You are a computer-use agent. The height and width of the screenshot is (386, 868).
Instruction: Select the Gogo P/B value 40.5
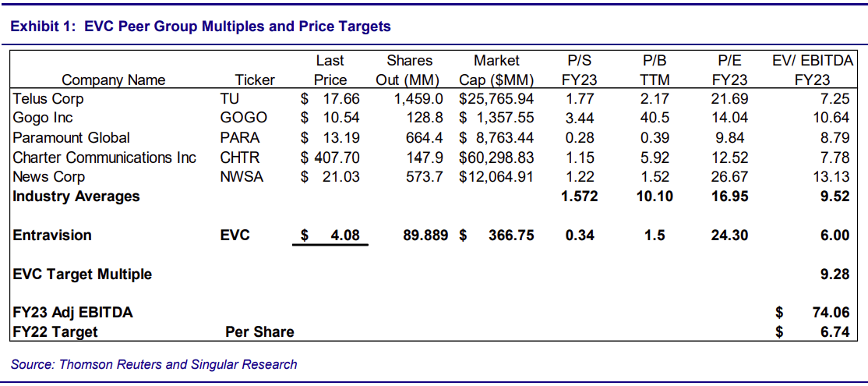[x=654, y=118]
